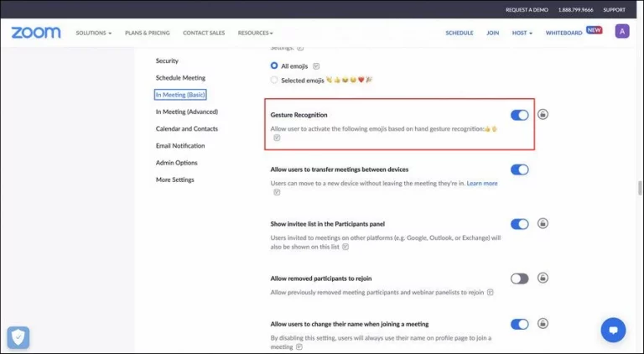Toggle transfer meetings between devices off

pyautogui.click(x=519, y=169)
